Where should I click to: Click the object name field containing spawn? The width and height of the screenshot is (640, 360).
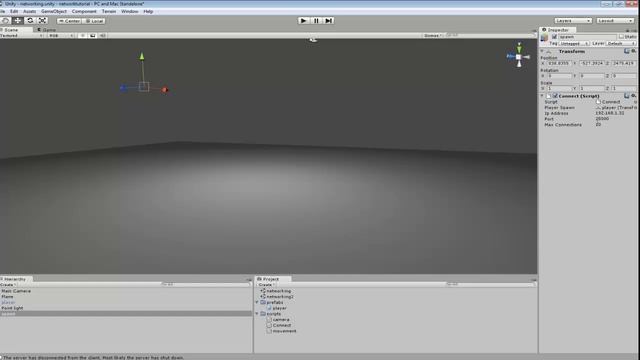tap(587, 37)
